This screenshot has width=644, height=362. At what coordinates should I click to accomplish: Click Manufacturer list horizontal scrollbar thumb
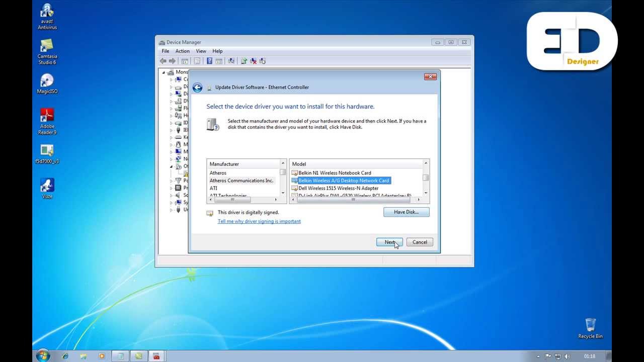click(232, 200)
